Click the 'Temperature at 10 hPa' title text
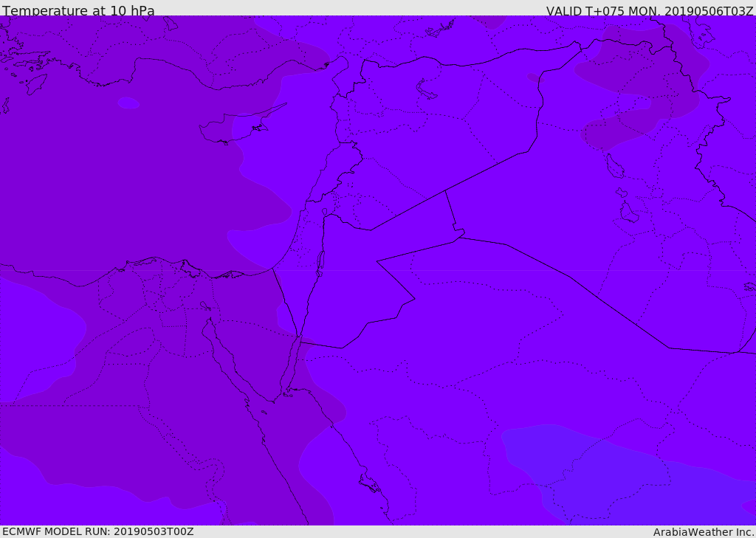 [x=78, y=10]
